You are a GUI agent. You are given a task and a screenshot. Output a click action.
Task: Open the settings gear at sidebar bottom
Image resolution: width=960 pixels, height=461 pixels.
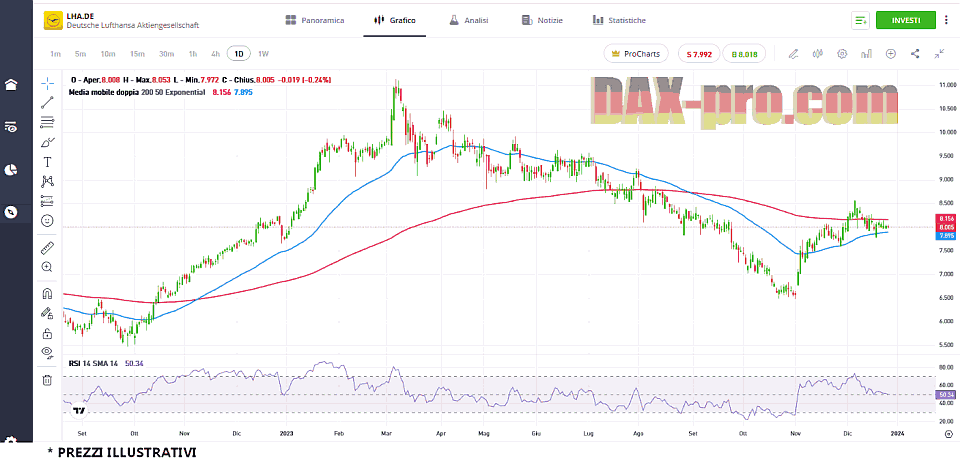(x=10, y=441)
